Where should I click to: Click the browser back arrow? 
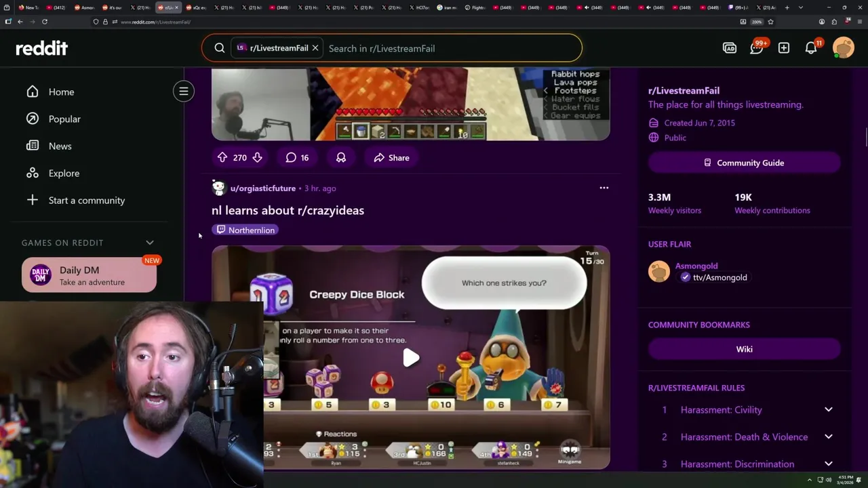point(20,22)
